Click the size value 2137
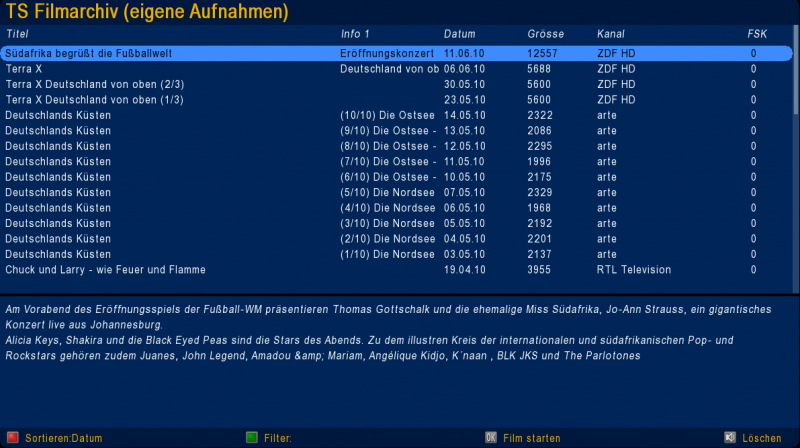Image resolution: width=800 pixels, height=448 pixels. pyautogui.click(x=539, y=254)
